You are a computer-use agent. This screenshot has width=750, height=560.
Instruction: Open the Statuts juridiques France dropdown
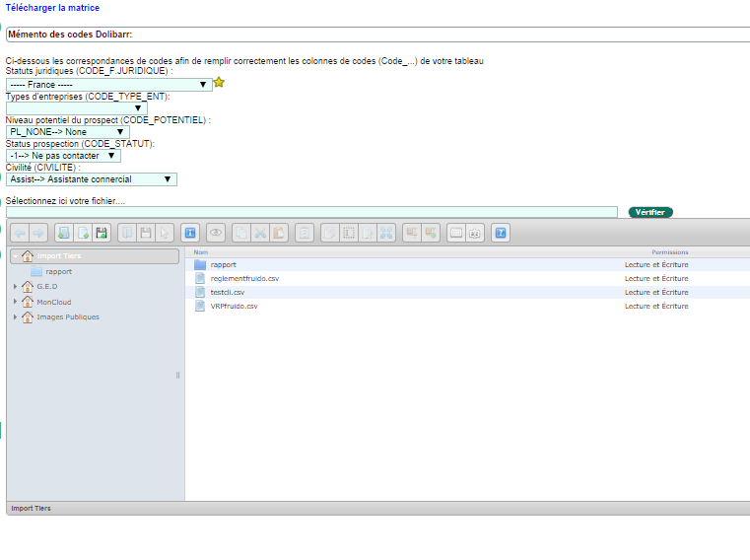[x=109, y=85]
